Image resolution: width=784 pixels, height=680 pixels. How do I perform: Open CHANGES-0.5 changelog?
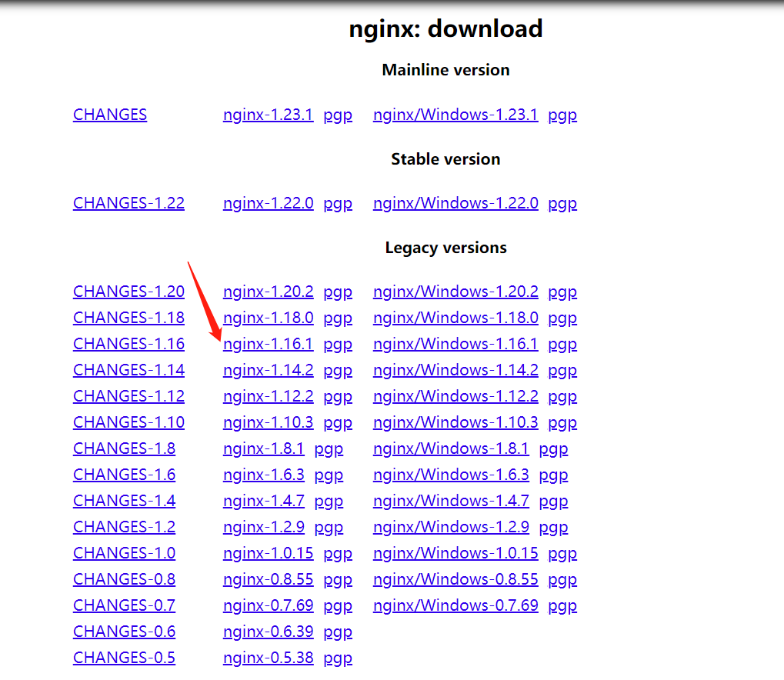(124, 657)
